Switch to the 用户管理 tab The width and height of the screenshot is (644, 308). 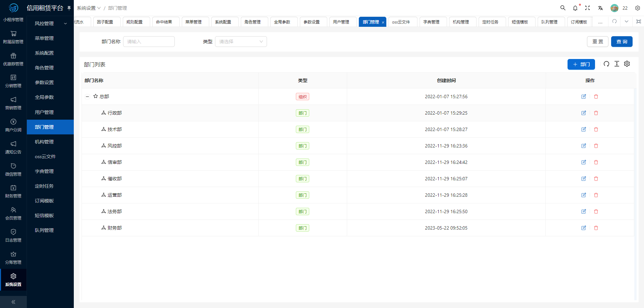(341, 22)
